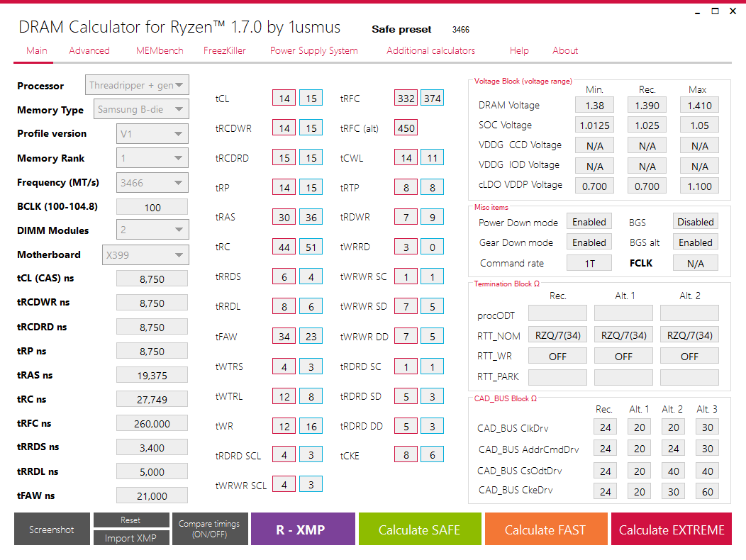Take a Screenshot with the Screenshot button
Viewport: 746px width, 560px height.
[52, 529]
